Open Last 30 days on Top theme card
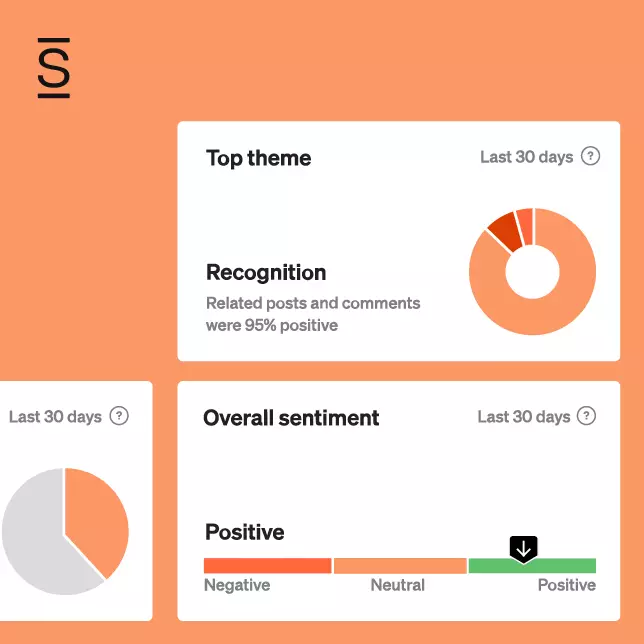 527,157
